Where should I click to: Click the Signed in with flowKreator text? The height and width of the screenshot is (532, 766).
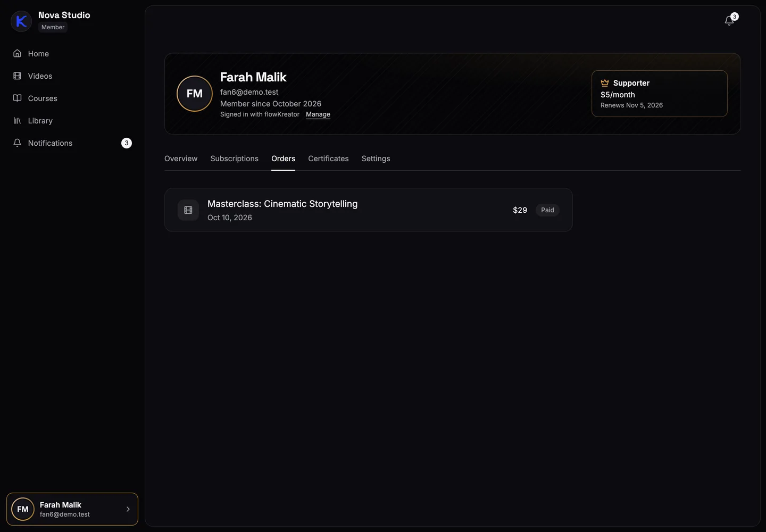[x=260, y=114]
